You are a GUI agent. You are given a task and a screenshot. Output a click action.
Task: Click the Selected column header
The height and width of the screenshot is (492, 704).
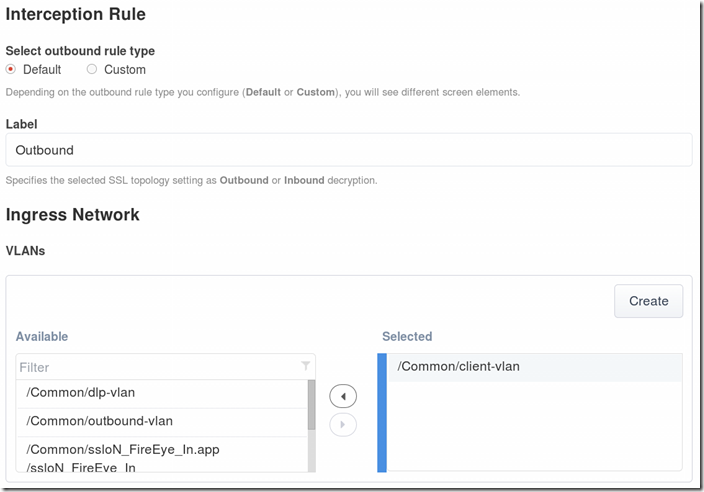407,337
